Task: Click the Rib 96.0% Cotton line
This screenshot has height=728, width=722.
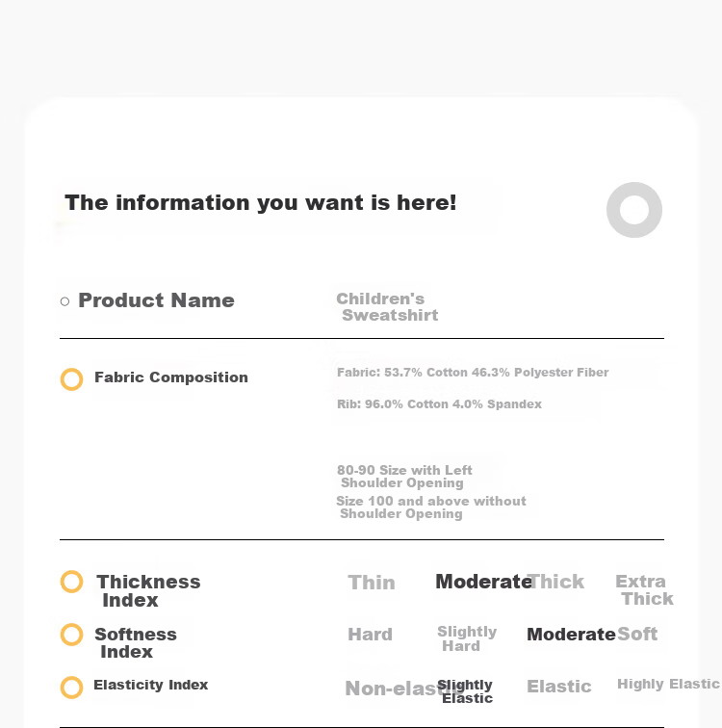Action: [x=439, y=403]
